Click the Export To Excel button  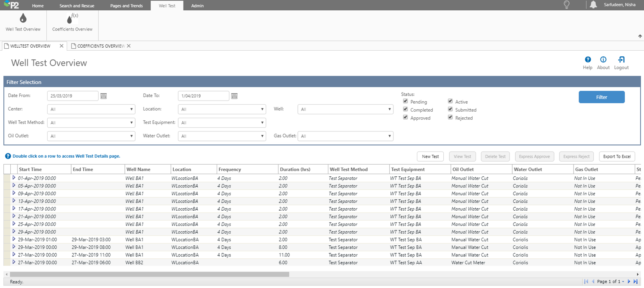tap(617, 157)
